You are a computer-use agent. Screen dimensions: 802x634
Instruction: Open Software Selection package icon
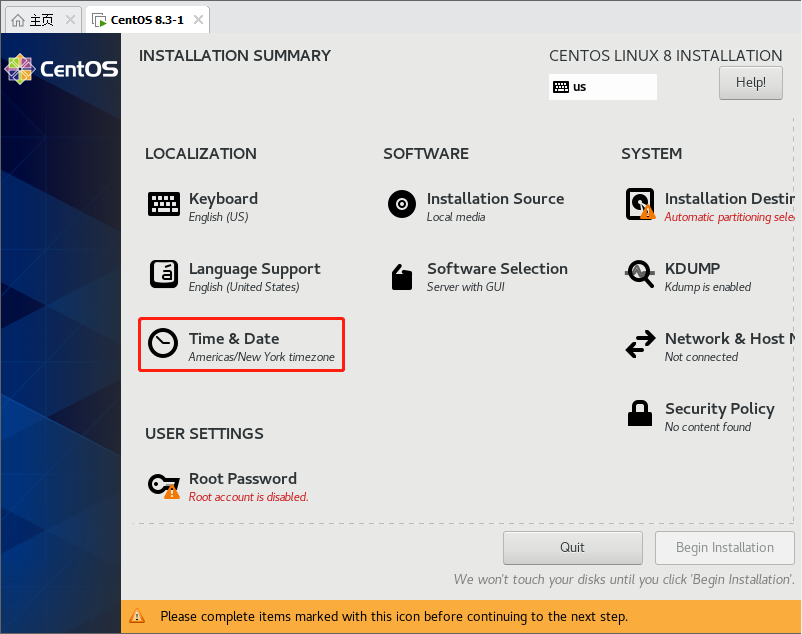[402, 277]
